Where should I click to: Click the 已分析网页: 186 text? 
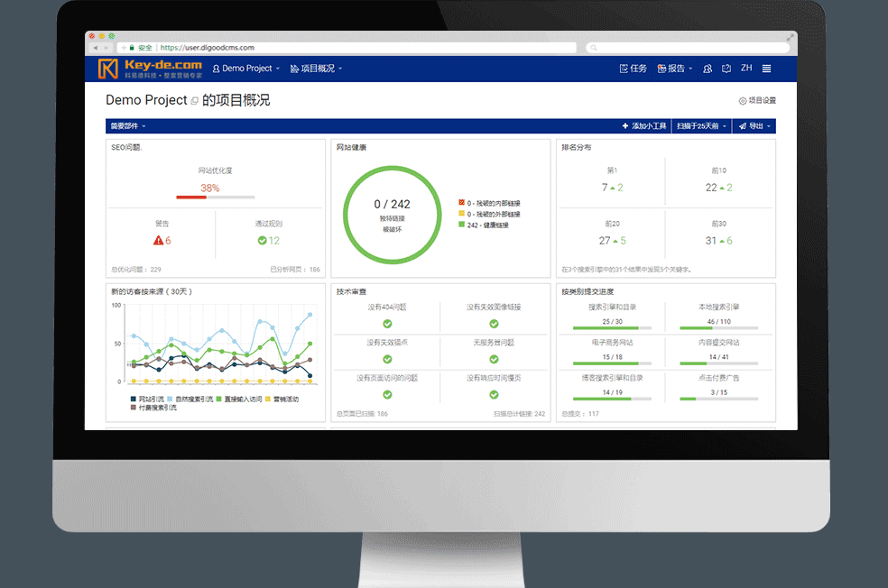tap(295, 270)
